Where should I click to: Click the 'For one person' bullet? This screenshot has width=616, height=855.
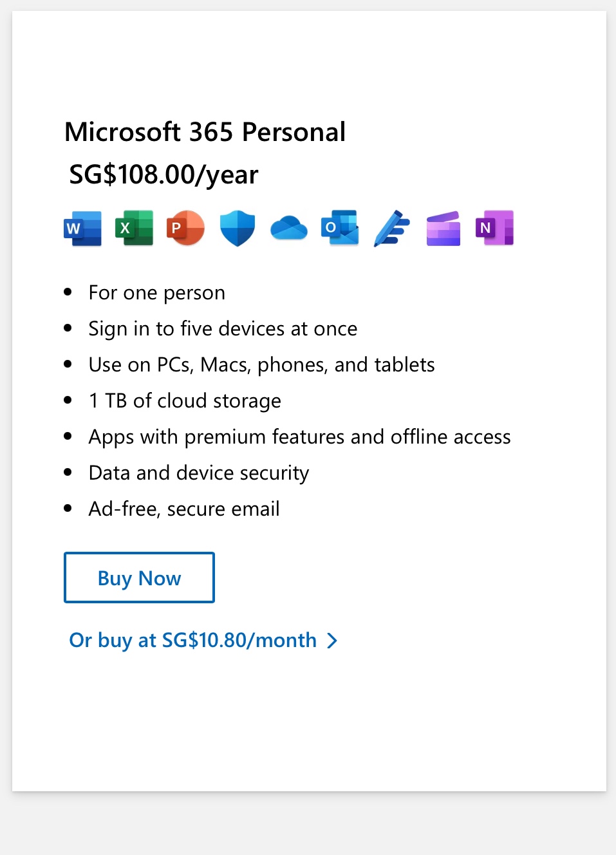(x=157, y=293)
